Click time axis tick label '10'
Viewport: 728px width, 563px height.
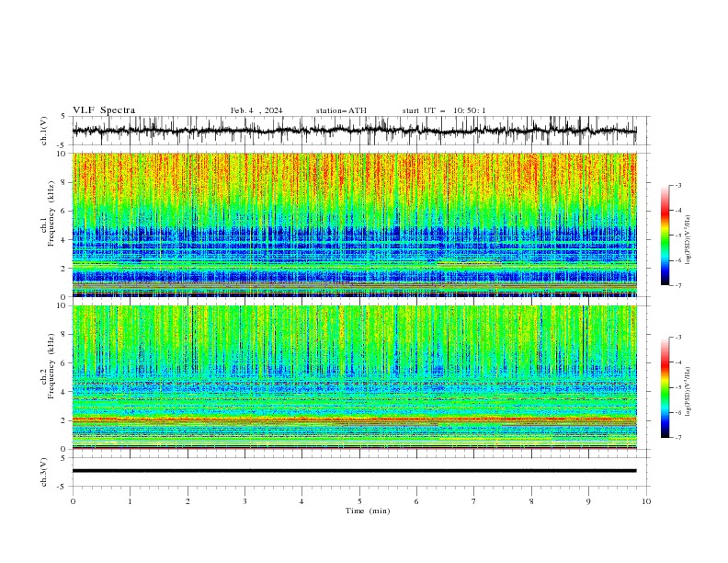click(646, 501)
